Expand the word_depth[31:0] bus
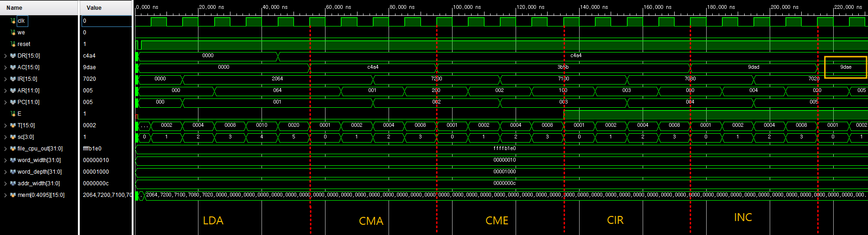Screen dimensions: 868x235 pos(6,172)
